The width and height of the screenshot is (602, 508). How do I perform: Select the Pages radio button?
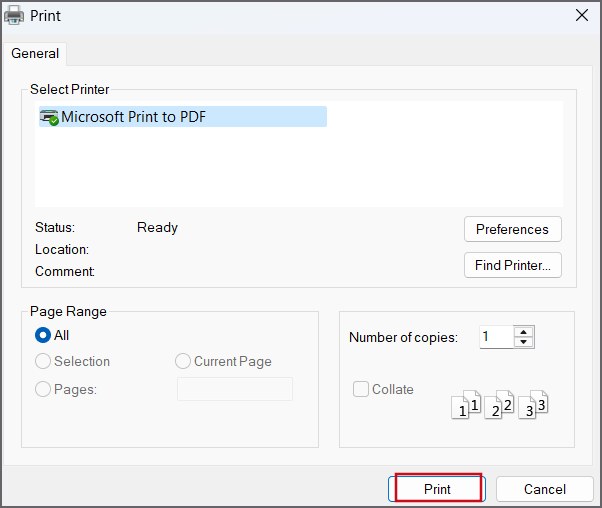click(x=43, y=389)
